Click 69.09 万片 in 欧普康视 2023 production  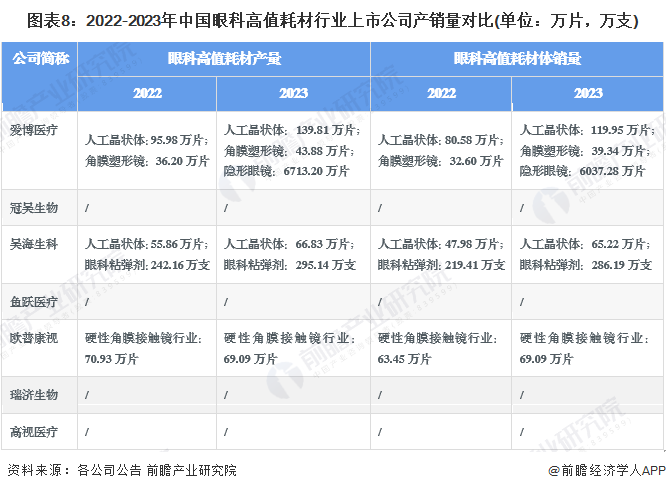point(250,359)
